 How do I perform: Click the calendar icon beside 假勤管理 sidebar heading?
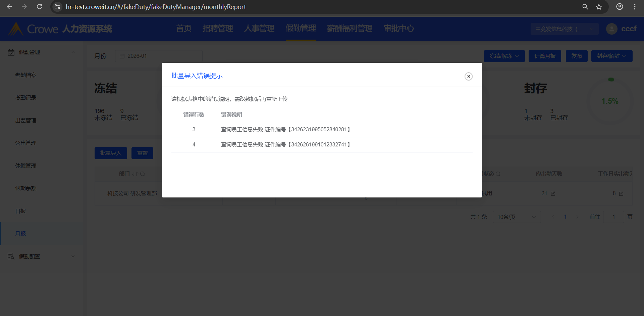(11, 52)
